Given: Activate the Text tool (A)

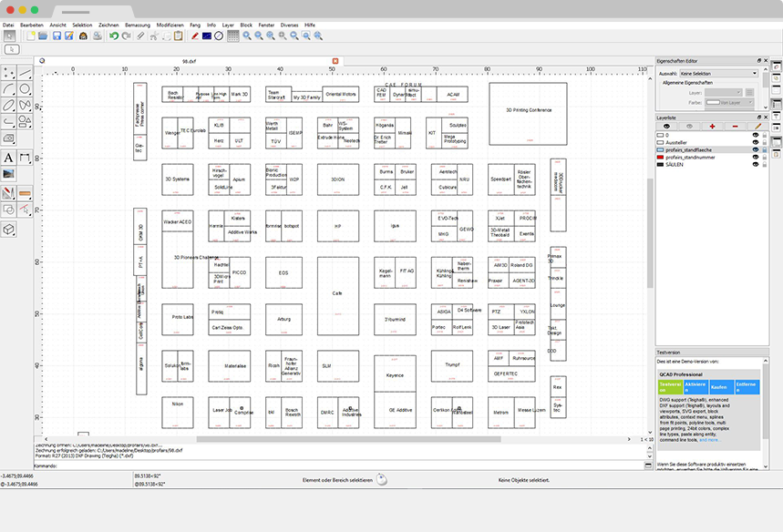Looking at the screenshot, I should [8, 158].
